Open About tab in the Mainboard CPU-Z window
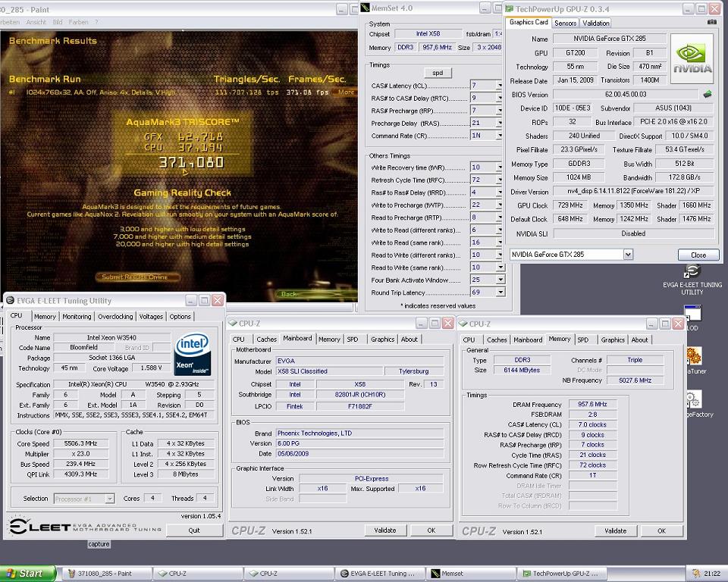The width and height of the screenshot is (728, 582). [409, 339]
